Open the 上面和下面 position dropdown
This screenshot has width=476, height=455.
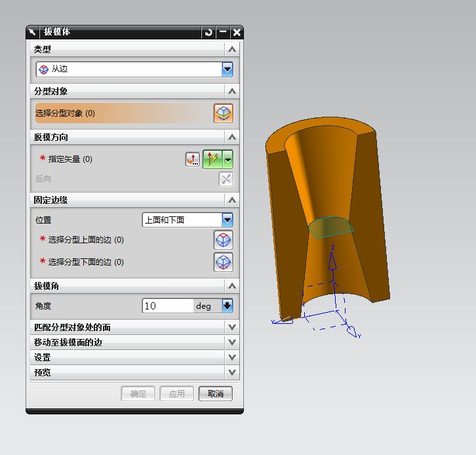tap(228, 220)
